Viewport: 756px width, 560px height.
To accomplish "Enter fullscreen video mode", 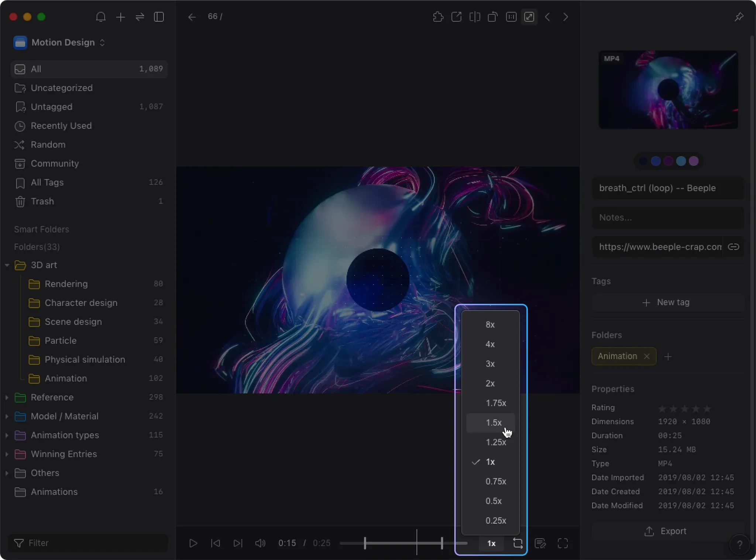I will pos(563,543).
